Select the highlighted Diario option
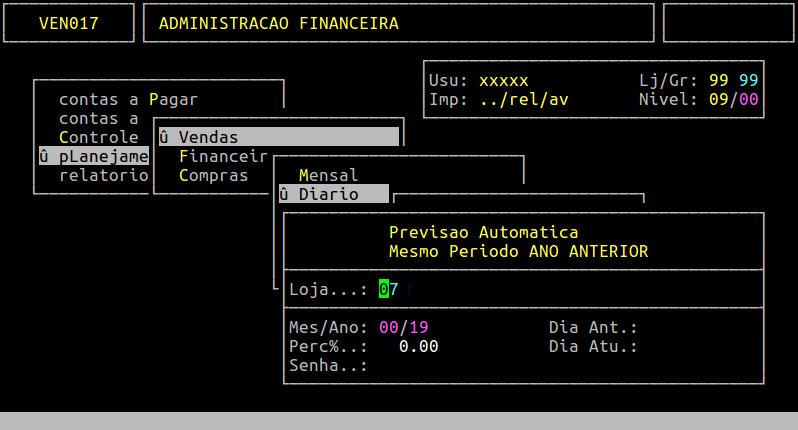Image resolution: width=798 pixels, height=430 pixels. [328, 194]
